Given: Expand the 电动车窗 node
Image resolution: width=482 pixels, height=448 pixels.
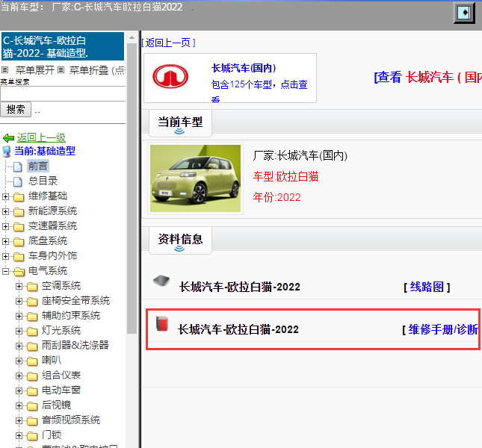Looking at the screenshot, I should [x=19, y=391].
